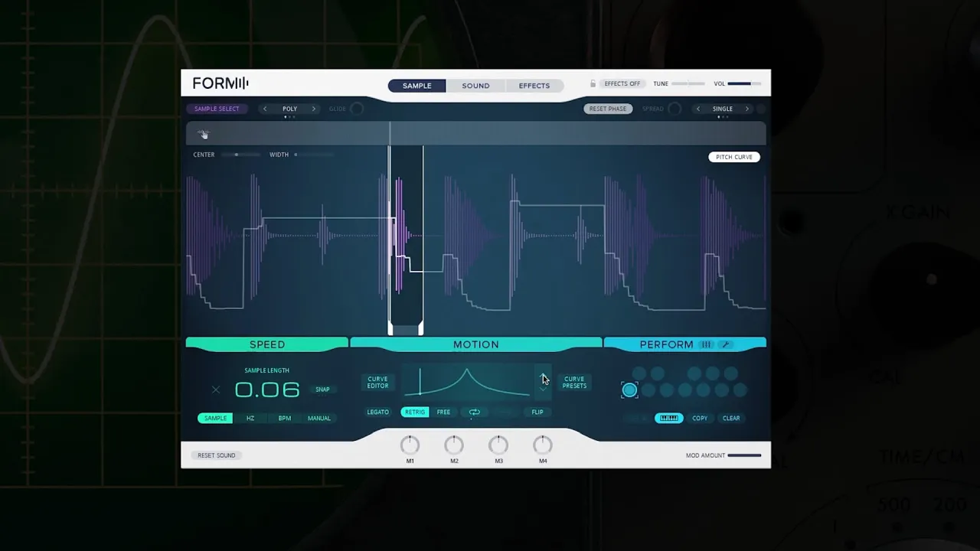Toggle the loop icon button
The image size is (980, 551).
click(x=475, y=412)
